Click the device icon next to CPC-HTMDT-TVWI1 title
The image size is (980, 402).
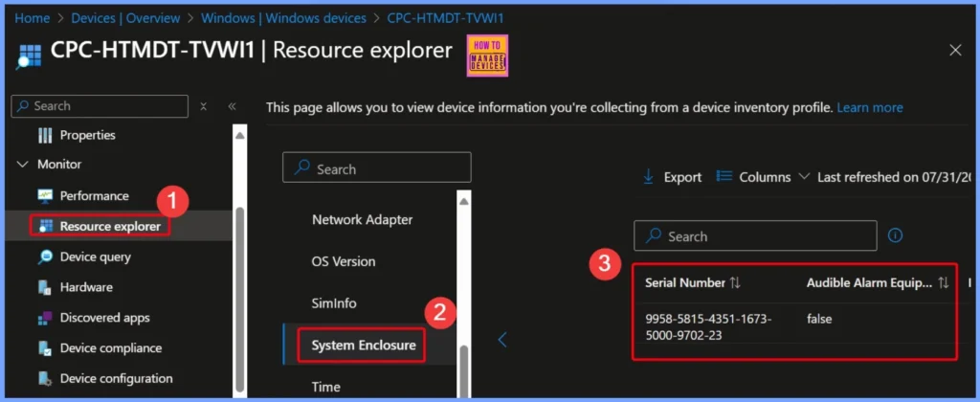tap(27, 55)
